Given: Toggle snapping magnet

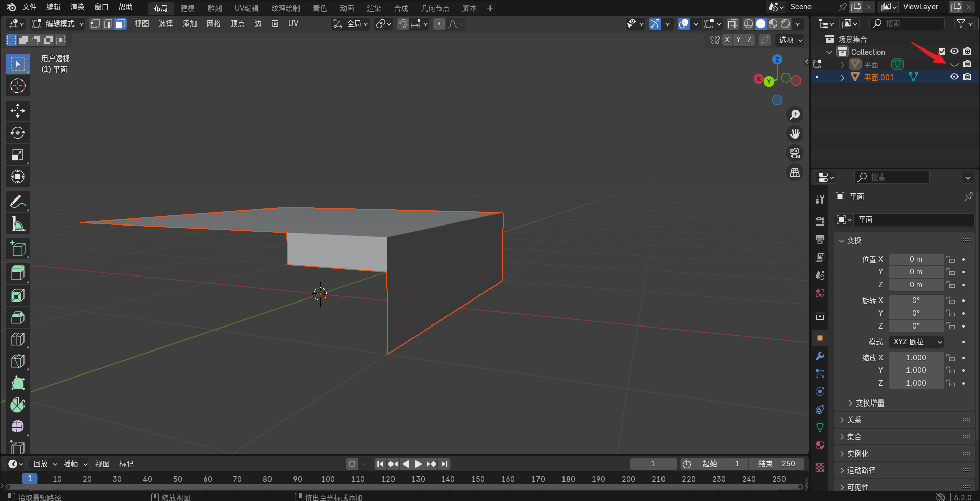Looking at the screenshot, I should pyautogui.click(x=403, y=23).
